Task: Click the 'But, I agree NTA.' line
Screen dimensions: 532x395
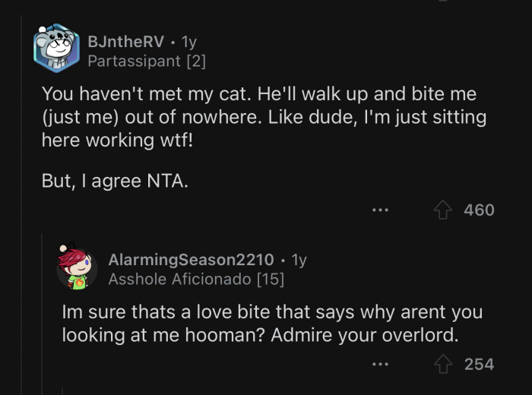Action: [x=114, y=182]
